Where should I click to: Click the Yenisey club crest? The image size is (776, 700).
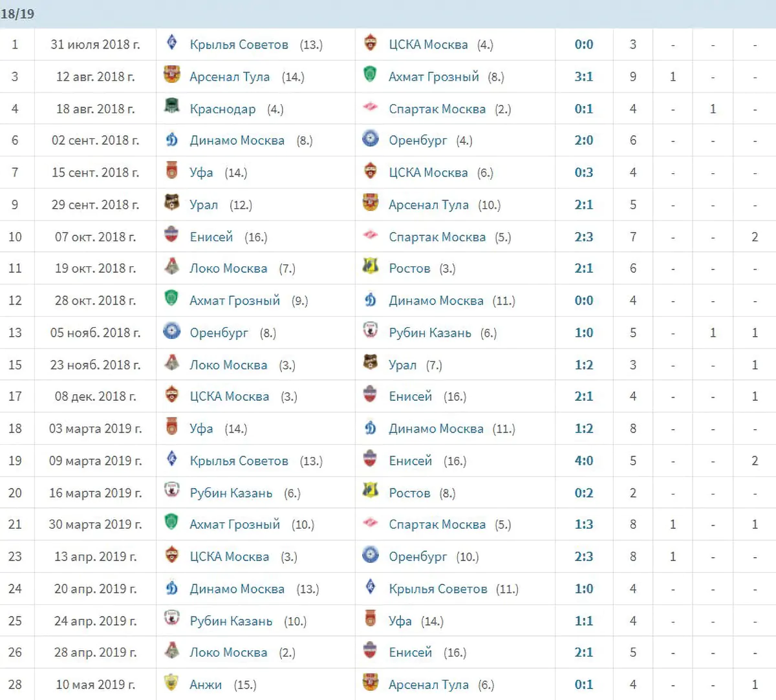click(171, 237)
